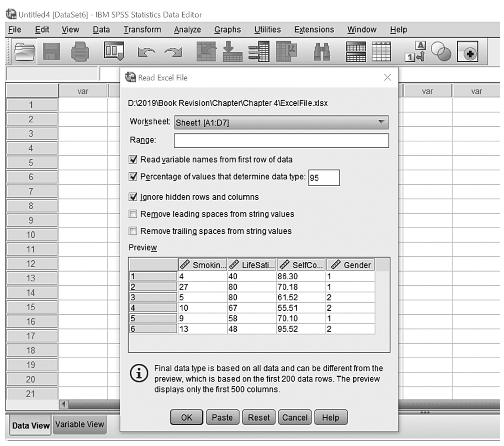
Task: Click the info icon in Read Excel File dialog
Action: click(139, 373)
